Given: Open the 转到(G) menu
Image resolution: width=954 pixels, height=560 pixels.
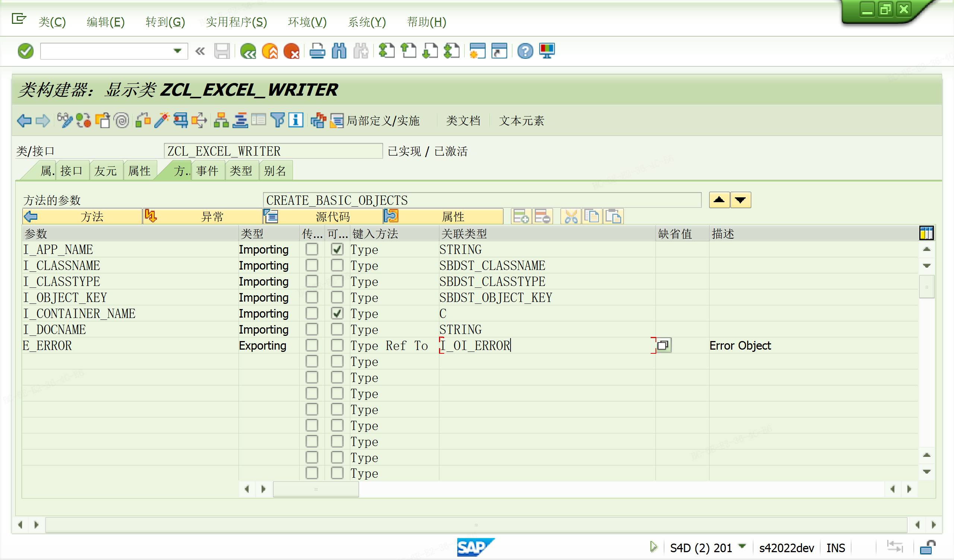Looking at the screenshot, I should (165, 22).
